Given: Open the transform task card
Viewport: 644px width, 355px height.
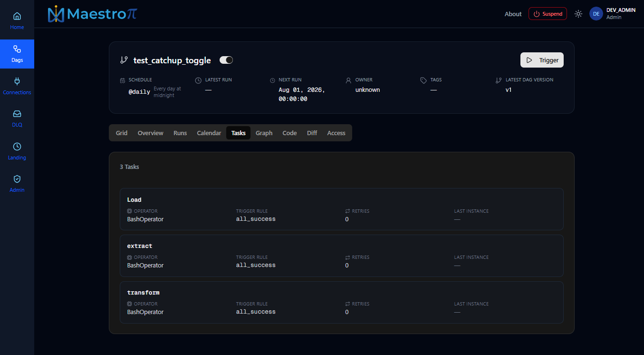Looking at the screenshot, I should coord(342,302).
